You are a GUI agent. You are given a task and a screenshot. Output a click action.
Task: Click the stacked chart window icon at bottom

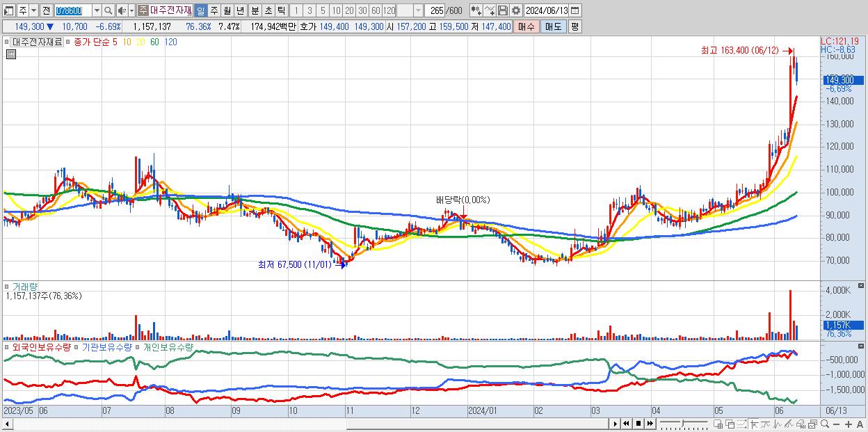(812, 424)
